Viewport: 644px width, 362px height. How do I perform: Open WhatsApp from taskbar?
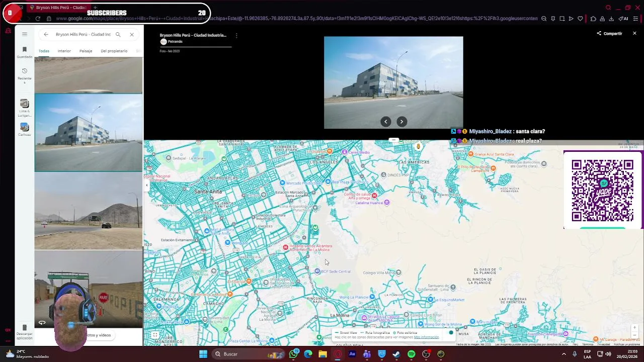click(294, 354)
